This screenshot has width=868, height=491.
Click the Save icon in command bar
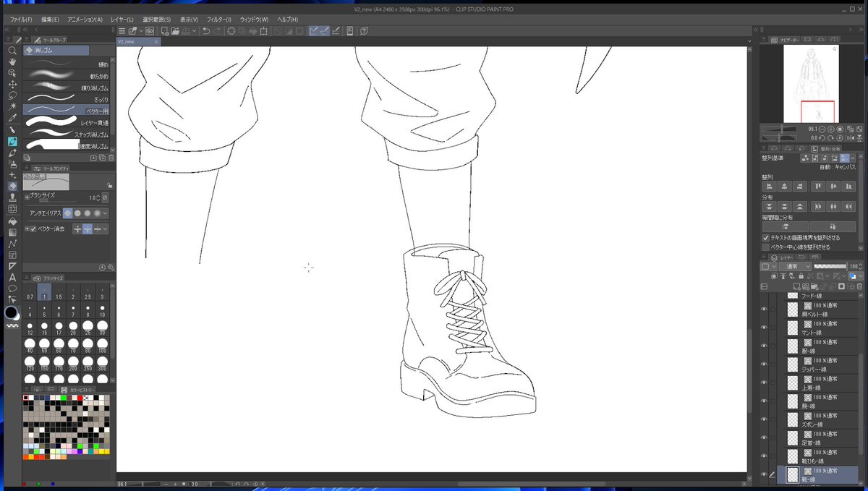click(x=186, y=31)
